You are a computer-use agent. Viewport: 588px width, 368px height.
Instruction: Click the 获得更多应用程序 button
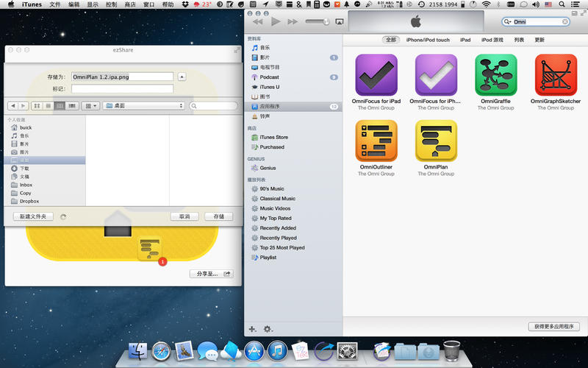pyautogui.click(x=554, y=327)
